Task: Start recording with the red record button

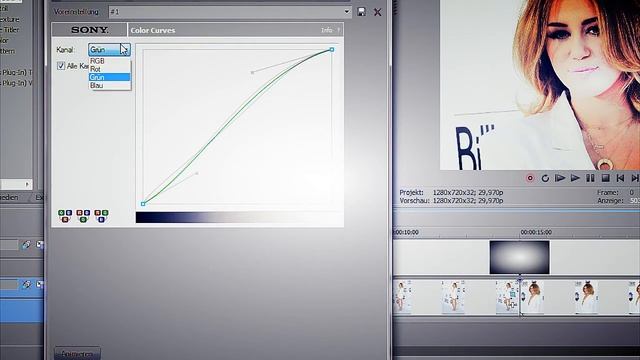Action: (x=530, y=178)
